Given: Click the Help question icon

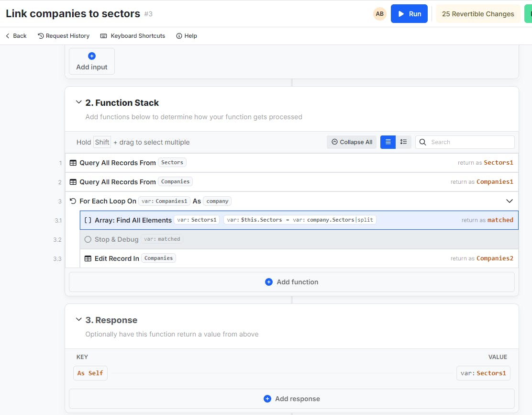Looking at the screenshot, I should [x=179, y=36].
